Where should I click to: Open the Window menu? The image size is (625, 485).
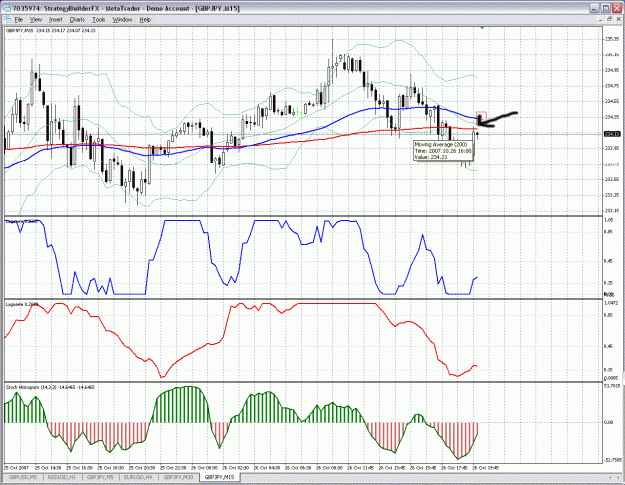click(x=122, y=20)
